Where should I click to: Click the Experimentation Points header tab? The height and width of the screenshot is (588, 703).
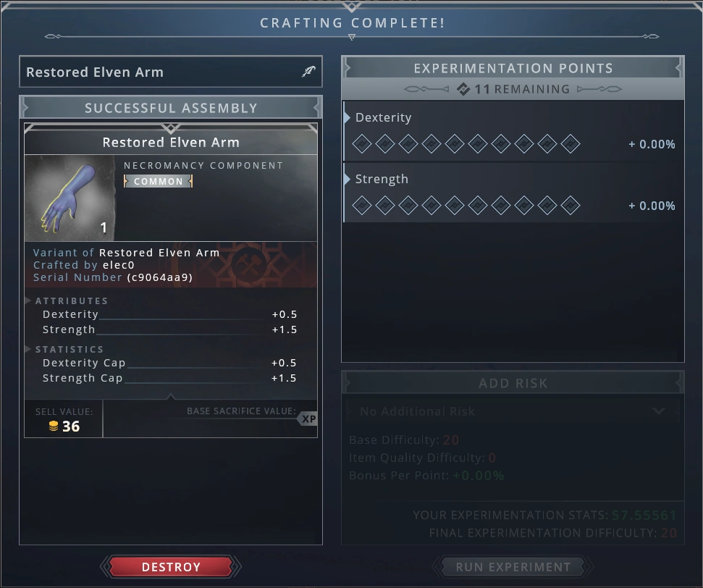[x=513, y=68]
